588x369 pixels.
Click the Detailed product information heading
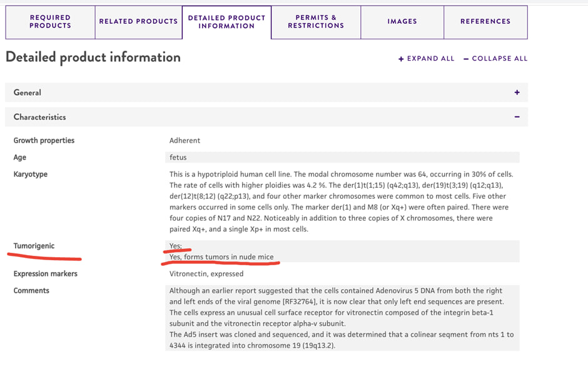(x=93, y=58)
